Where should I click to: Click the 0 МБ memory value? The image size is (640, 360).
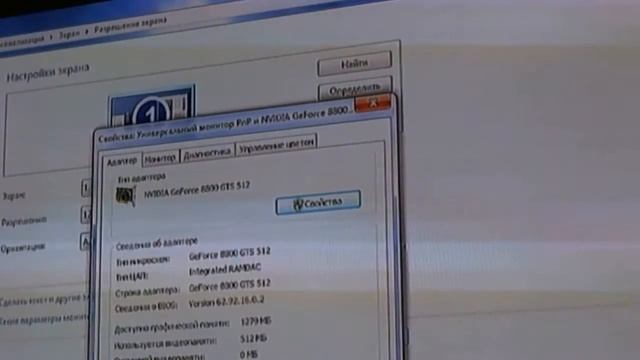(249, 354)
